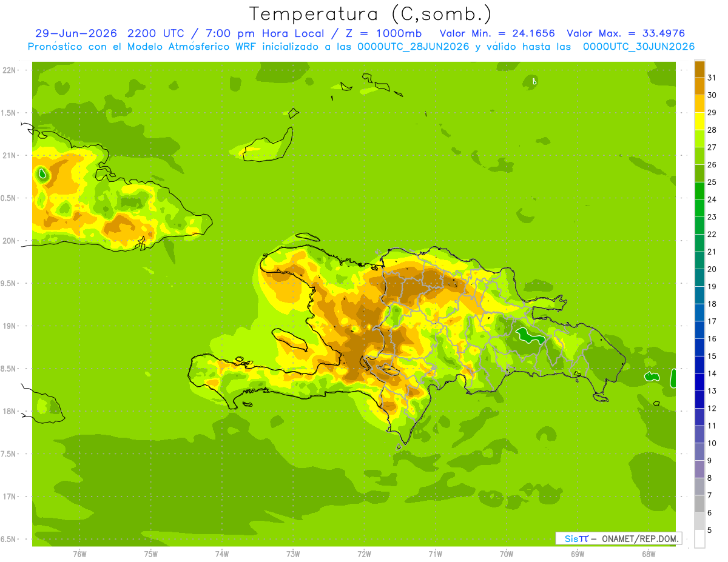728x562 pixels.
Task: Click the '2200 UTC' time text
Action: point(156,33)
